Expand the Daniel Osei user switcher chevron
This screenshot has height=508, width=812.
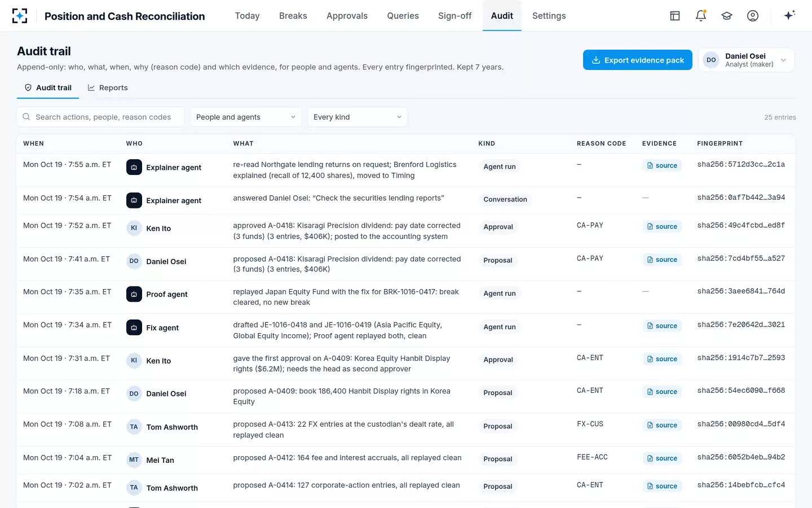pos(783,60)
